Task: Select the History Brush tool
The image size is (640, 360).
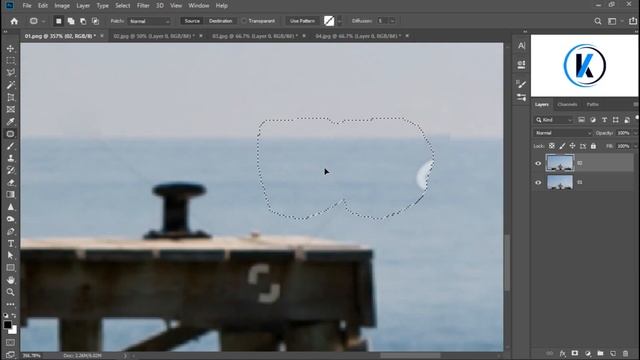Action: click(11, 170)
